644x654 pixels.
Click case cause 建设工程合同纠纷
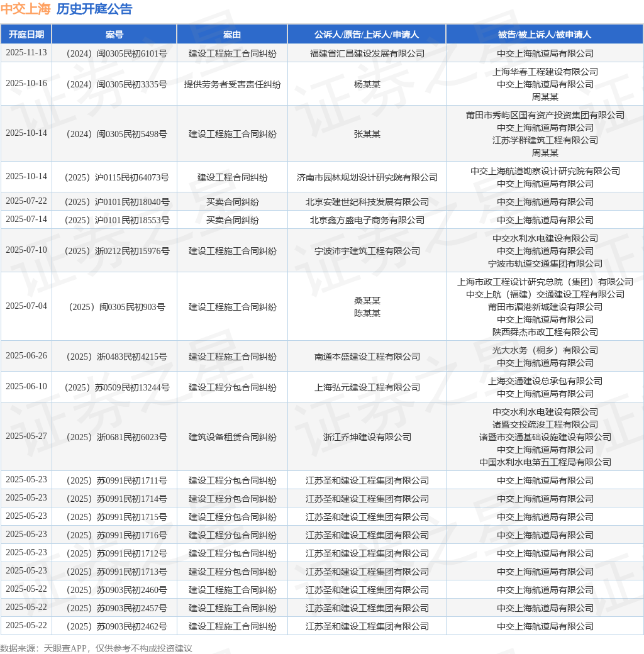click(232, 177)
